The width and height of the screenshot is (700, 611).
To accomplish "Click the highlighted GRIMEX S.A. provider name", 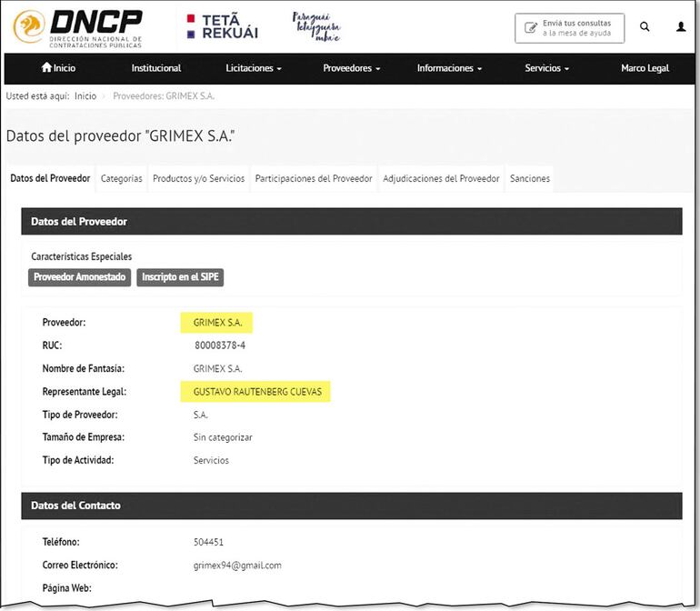I will coord(217,323).
